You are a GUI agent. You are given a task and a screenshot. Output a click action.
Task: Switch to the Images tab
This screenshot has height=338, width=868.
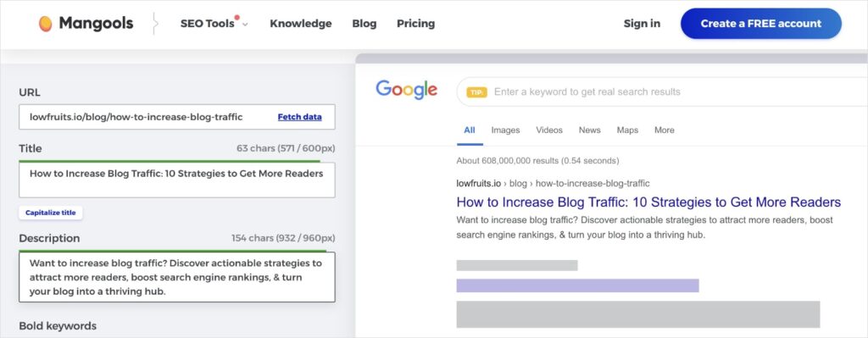click(505, 130)
